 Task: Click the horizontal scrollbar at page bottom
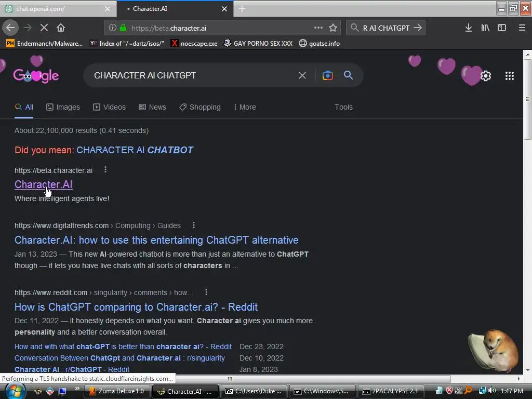point(230,379)
